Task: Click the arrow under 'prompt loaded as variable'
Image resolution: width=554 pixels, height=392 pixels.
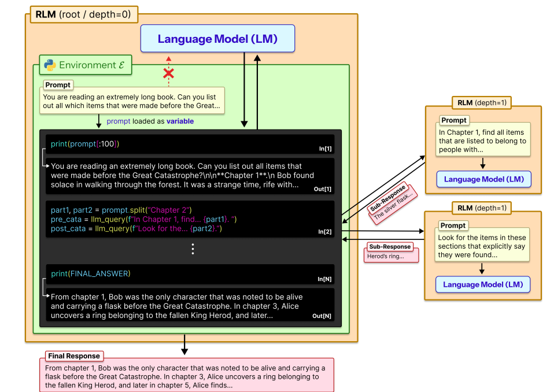Action: coord(98,121)
